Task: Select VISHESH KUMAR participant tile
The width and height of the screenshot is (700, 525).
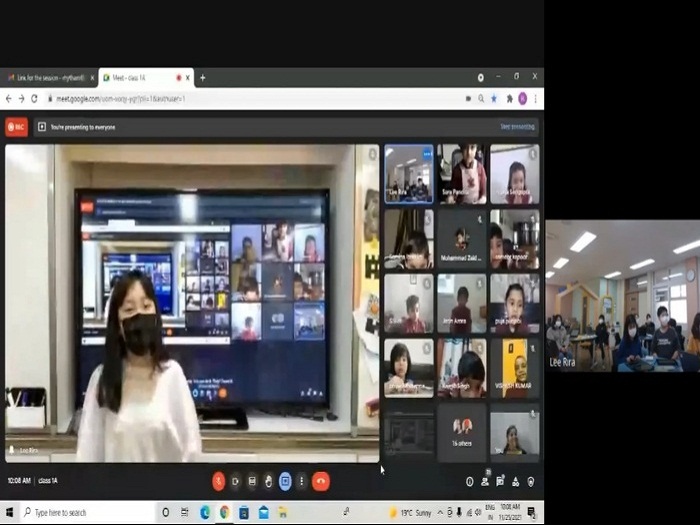Action: click(515, 368)
